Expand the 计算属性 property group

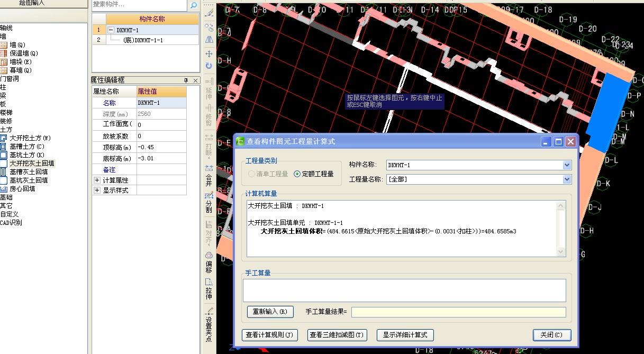click(x=97, y=180)
